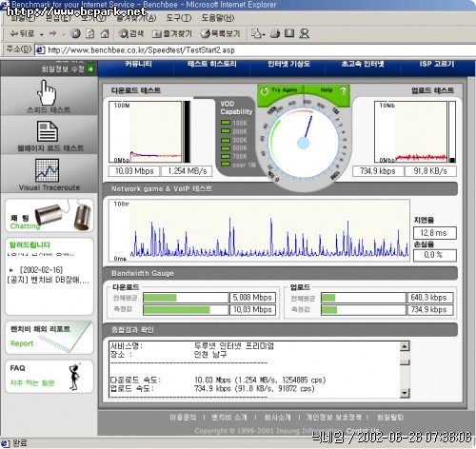The image size is (476, 449).
Task: Click the results box scrollbar down arrow
Action: 405,393
